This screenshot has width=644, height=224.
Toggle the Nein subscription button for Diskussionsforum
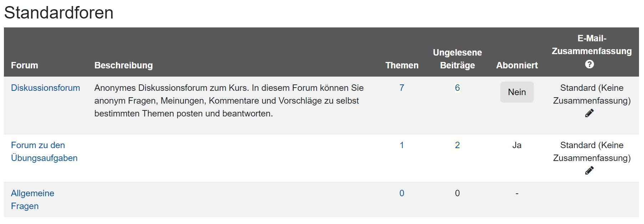pyautogui.click(x=517, y=92)
